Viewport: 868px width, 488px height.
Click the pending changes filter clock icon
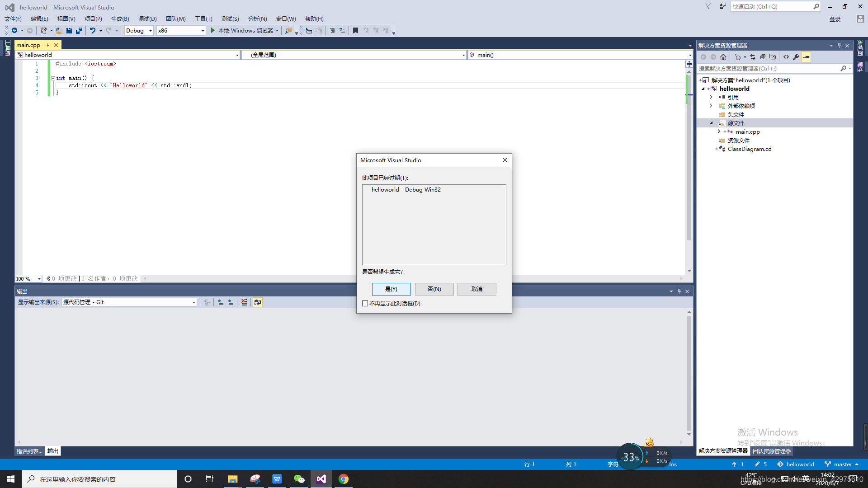(738, 57)
